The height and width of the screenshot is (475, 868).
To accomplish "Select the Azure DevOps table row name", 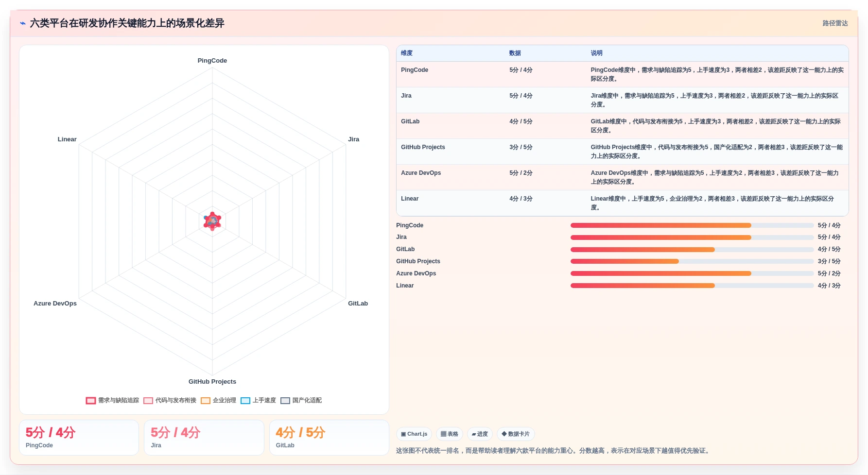I will tap(421, 173).
